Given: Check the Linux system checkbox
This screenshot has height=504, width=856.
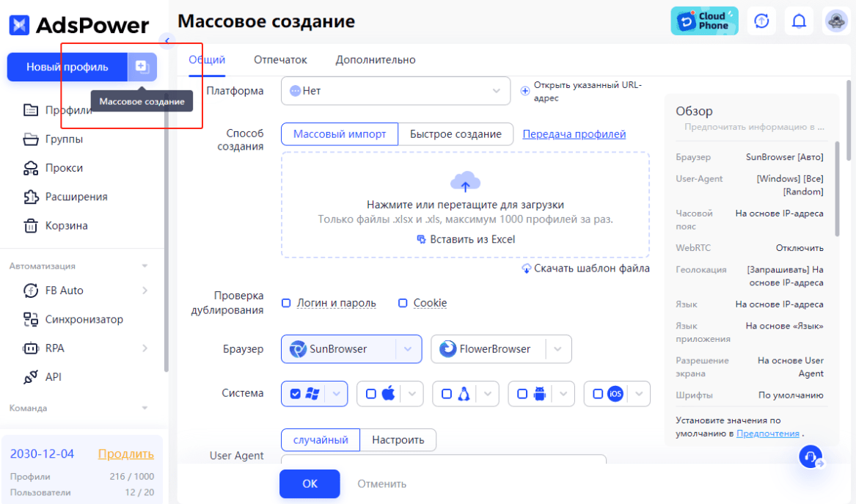Looking at the screenshot, I should (447, 394).
